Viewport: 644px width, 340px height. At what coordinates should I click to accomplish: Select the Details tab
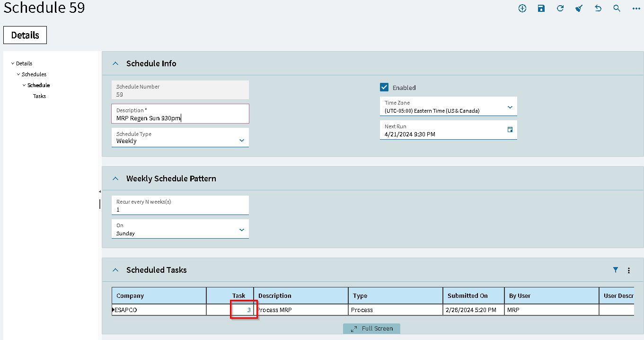point(25,35)
